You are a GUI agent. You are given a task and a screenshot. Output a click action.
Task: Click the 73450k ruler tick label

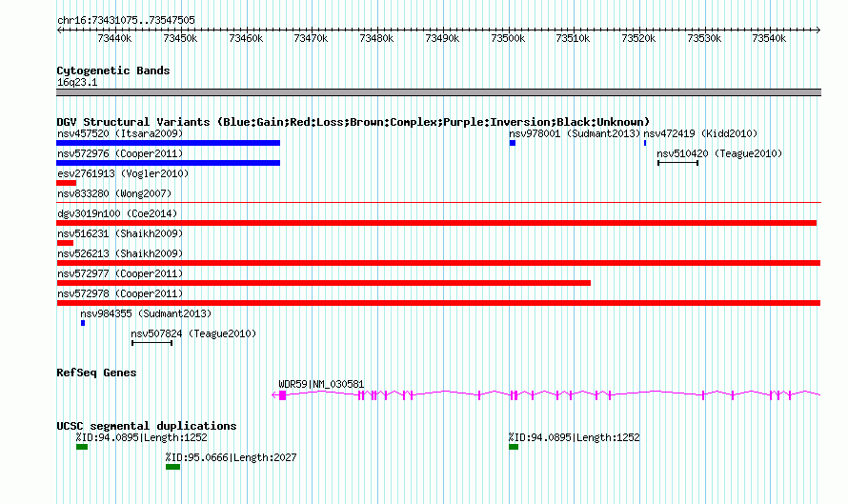click(180, 38)
